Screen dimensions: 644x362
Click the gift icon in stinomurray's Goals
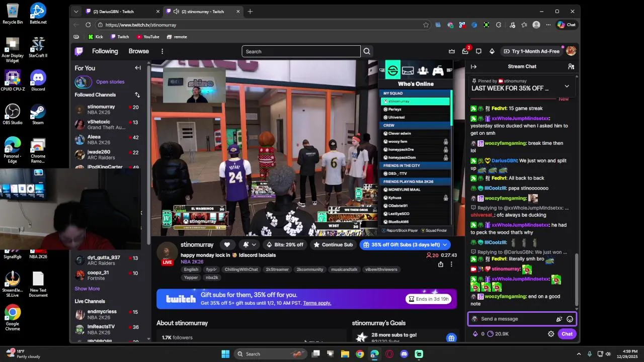point(451,338)
